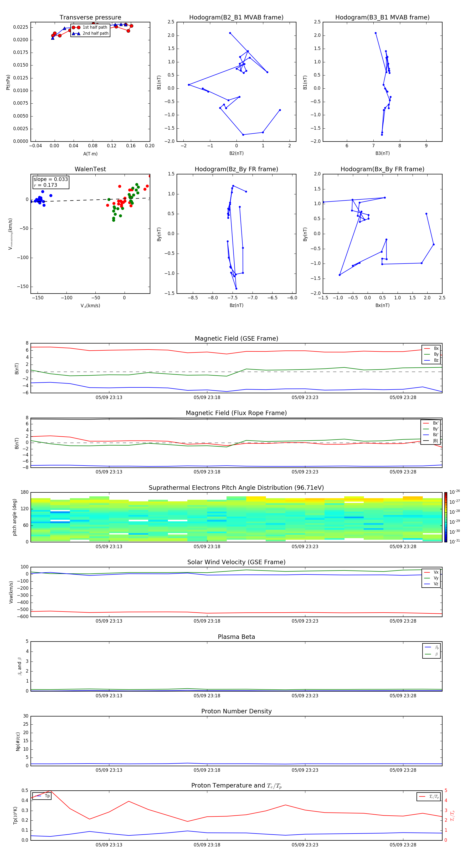Click the "Np(#/cc)" y-axis label
The image size is (473, 868).
[18, 741]
